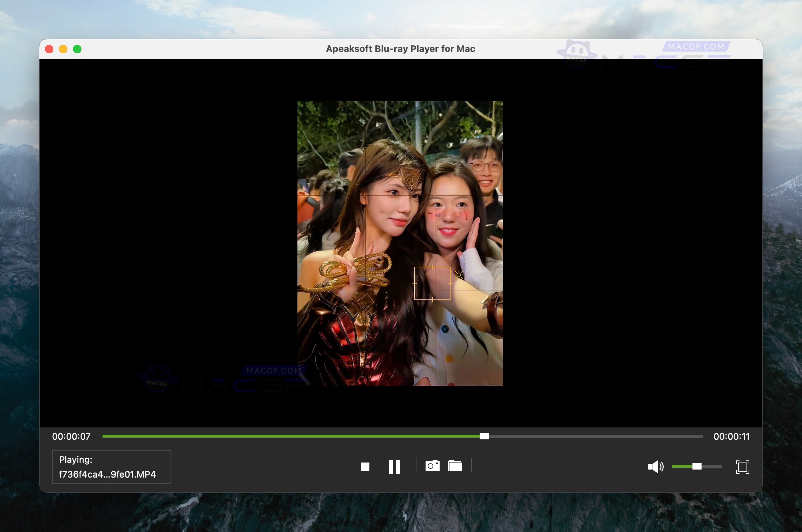This screenshot has width=802, height=532.
Task: Pause the playing video
Action: pos(395,467)
